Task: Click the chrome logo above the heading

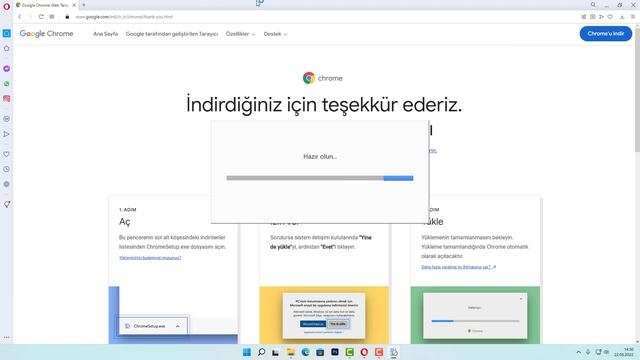Action: [x=322, y=78]
